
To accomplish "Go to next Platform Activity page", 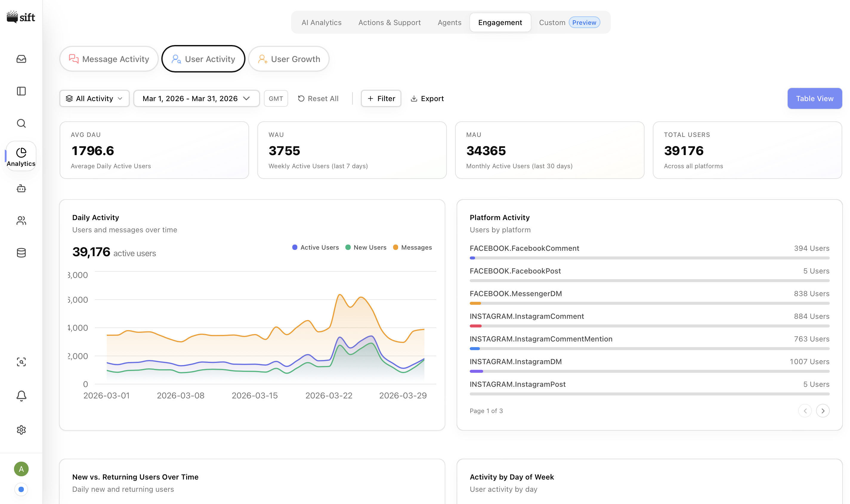I will [823, 411].
